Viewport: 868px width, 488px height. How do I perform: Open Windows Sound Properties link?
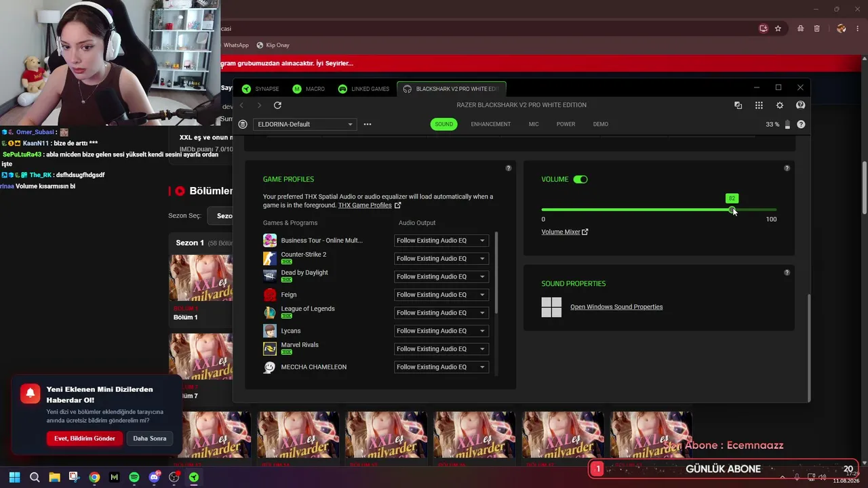tap(616, 307)
